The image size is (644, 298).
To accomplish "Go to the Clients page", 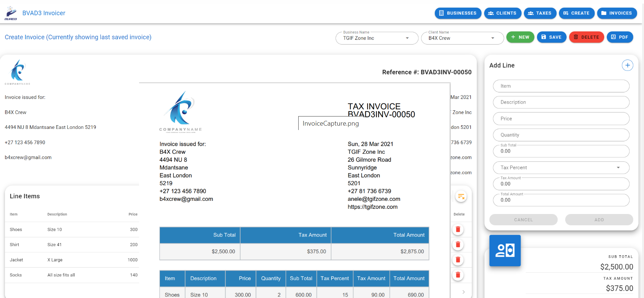I will [x=503, y=13].
